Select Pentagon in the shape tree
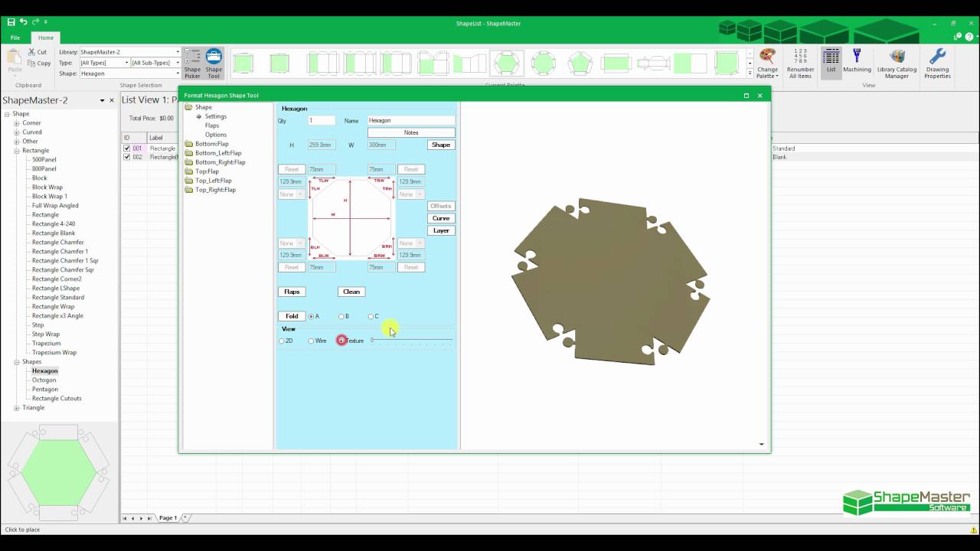980x551 pixels. pyautogui.click(x=44, y=390)
